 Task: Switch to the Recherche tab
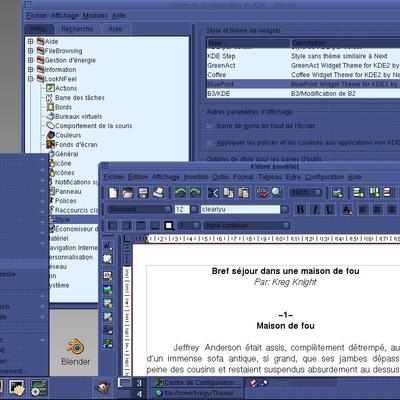tap(77, 29)
